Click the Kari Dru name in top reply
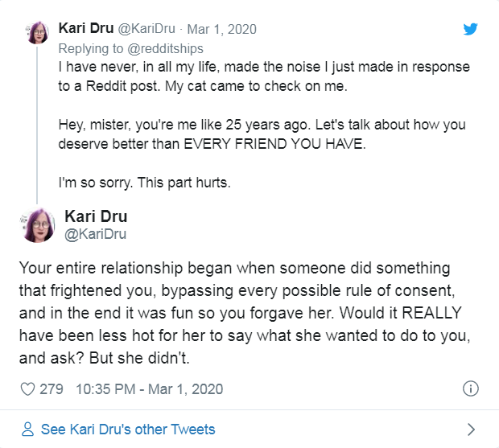 86,28
